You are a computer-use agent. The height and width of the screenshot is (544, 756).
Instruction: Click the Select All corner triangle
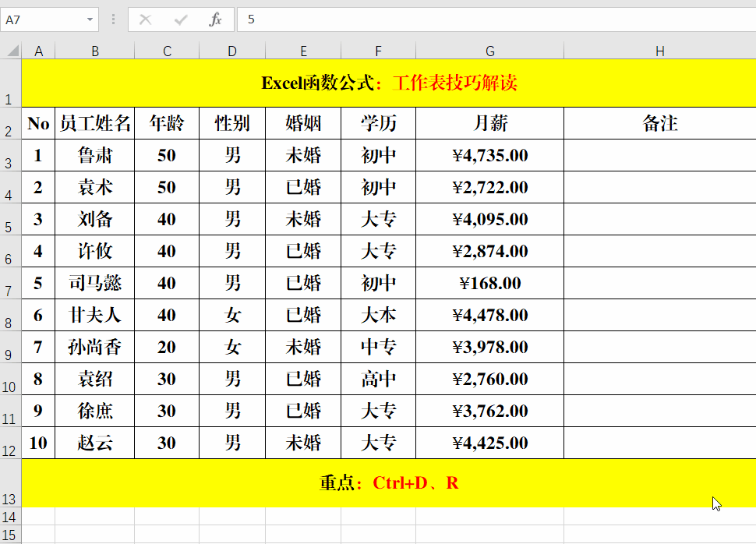pos(13,51)
